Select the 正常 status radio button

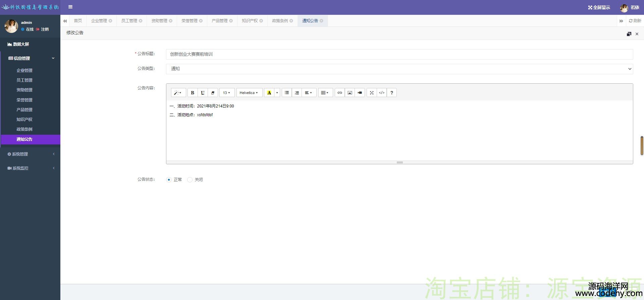pyautogui.click(x=169, y=180)
